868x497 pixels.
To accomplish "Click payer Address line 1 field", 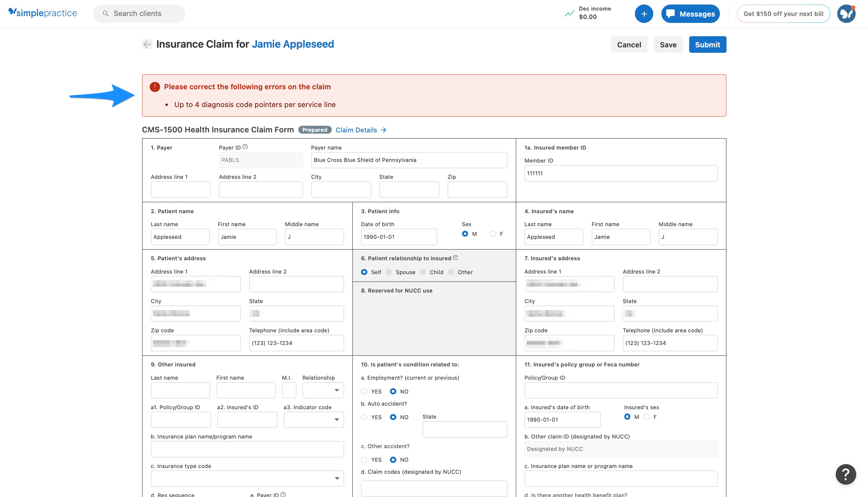I will click(x=181, y=189).
